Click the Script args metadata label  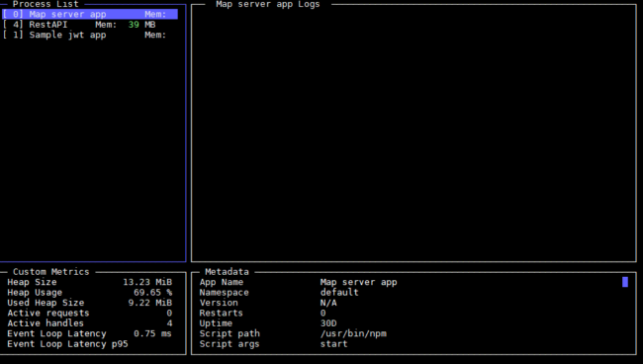[x=230, y=343]
